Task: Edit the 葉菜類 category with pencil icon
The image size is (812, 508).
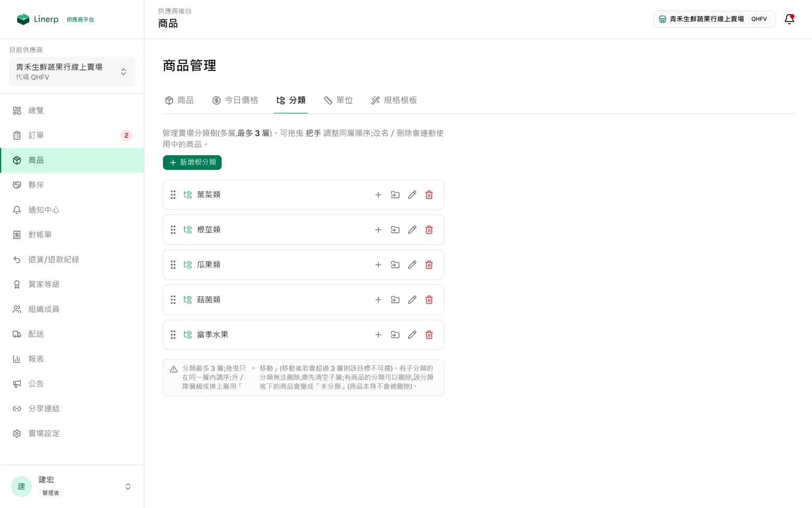Action: coord(412,195)
